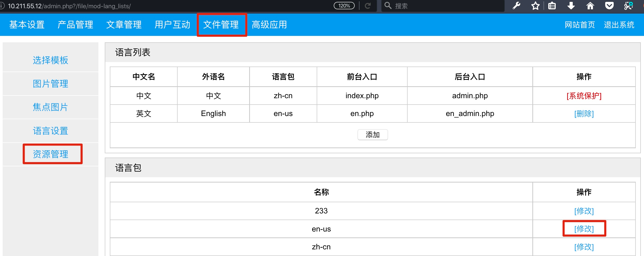Open 语言设置 in the sidebar
The height and width of the screenshot is (256, 644).
pyautogui.click(x=51, y=131)
